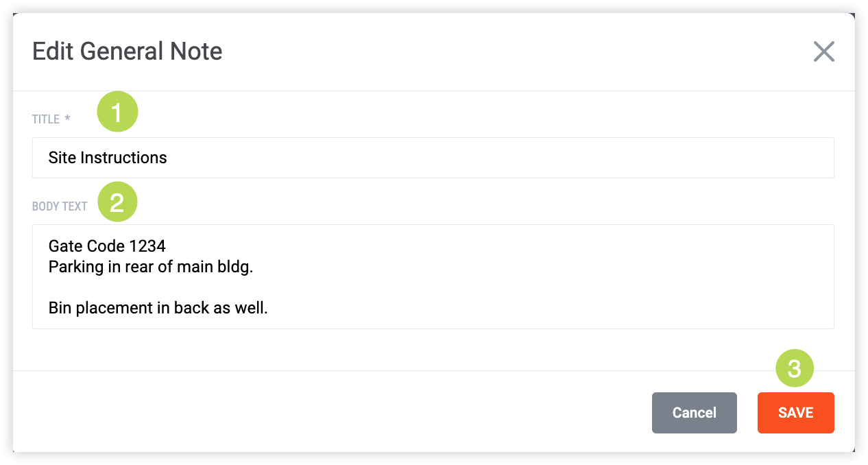The height and width of the screenshot is (465, 868).
Task: Click the green number 2 marker
Action: 117,202
